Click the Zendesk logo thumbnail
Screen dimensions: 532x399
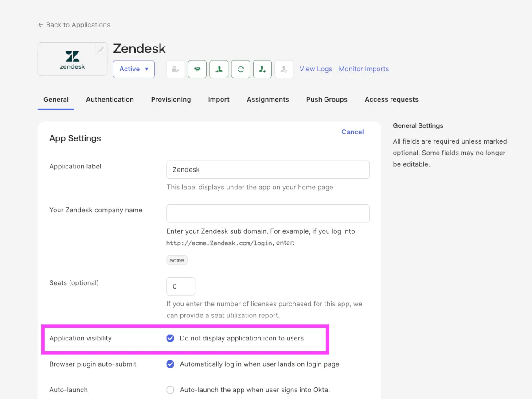[72, 59]
